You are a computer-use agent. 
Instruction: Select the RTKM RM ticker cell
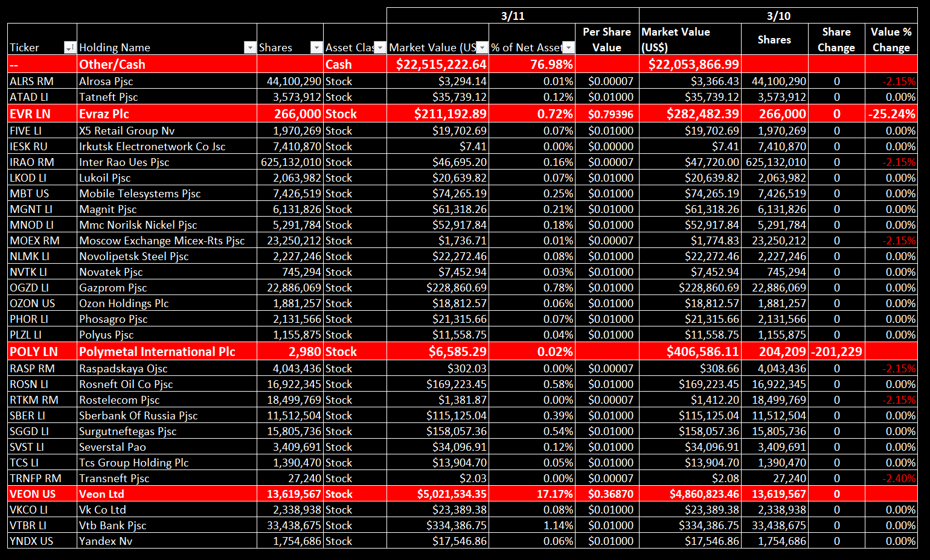point(42,400)
